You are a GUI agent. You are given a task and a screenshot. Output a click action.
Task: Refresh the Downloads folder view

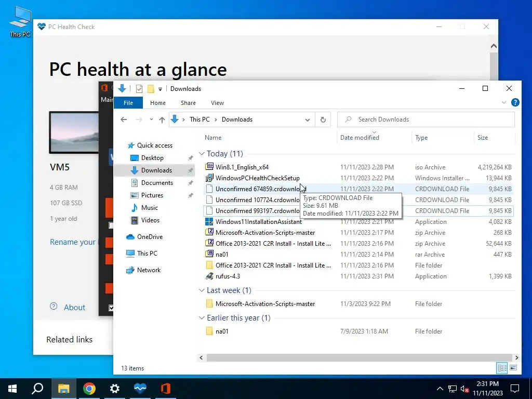pos(323,119)
